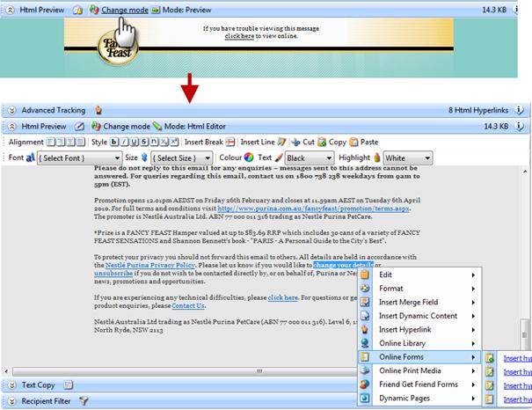
Task: Click the Cut button
Action: click(x=303, y=142)
